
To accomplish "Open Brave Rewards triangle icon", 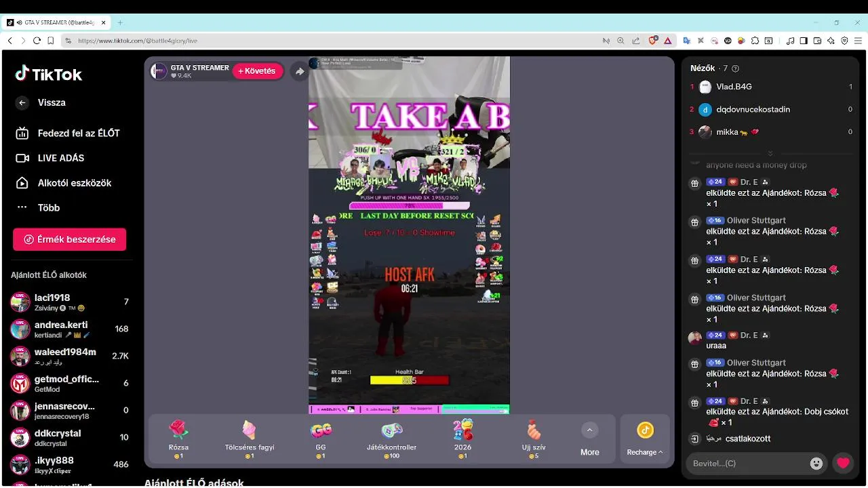I will (667, 41).
